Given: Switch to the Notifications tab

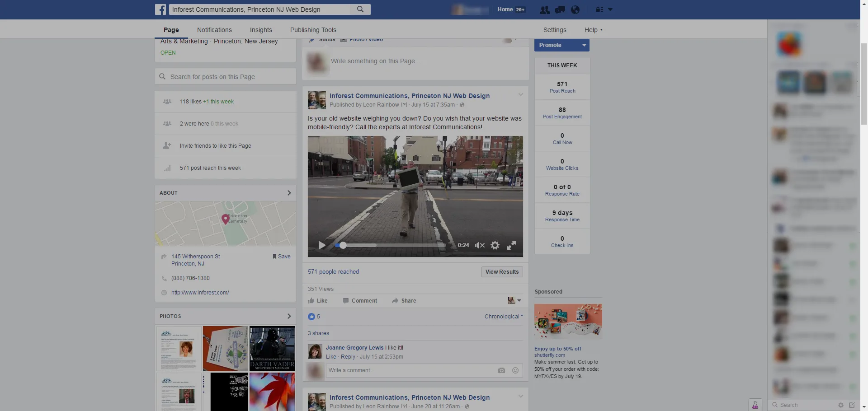Looking at the screenshot, I should coord(214,30).
